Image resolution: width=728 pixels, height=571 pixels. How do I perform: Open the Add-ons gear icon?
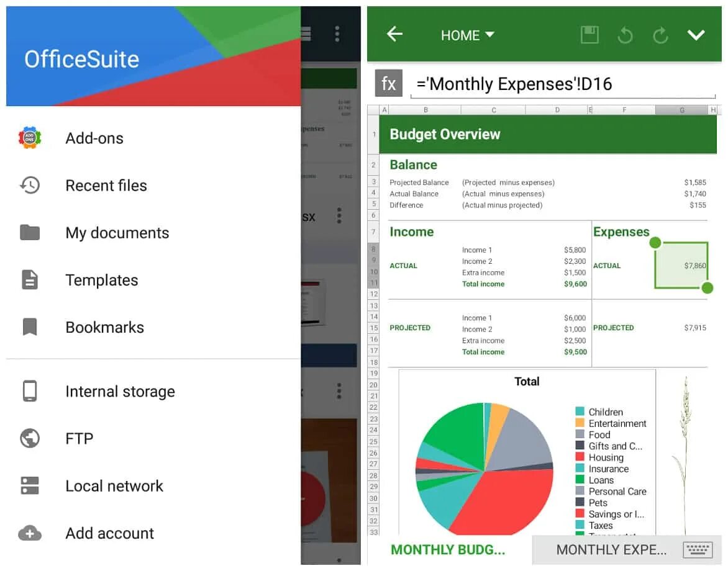[x=30, y=138]
